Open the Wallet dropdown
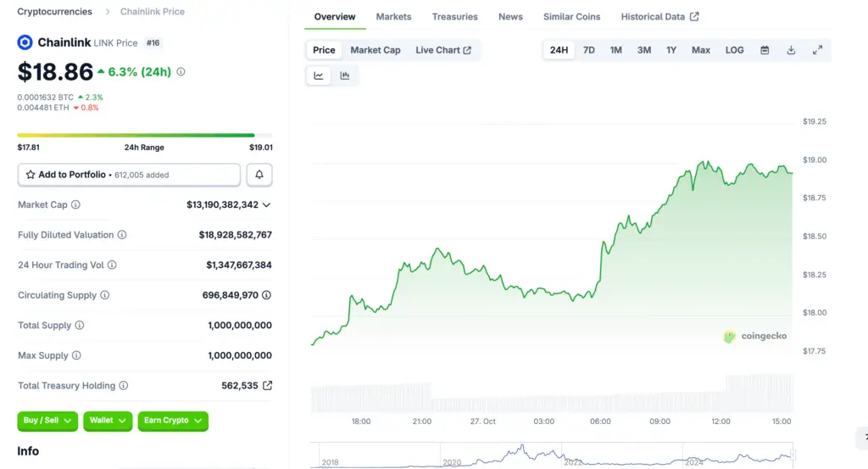 (x=108, y=421)
